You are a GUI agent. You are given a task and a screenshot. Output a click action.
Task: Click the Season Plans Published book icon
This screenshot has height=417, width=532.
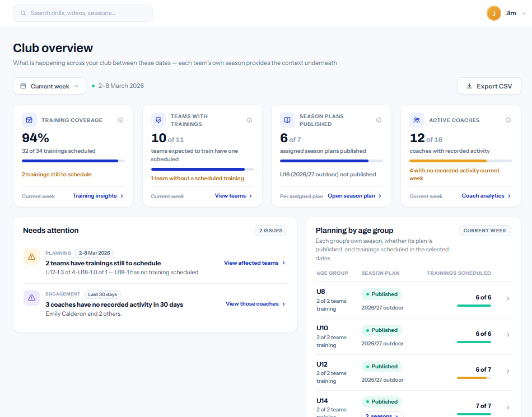(x=287, y=120)
